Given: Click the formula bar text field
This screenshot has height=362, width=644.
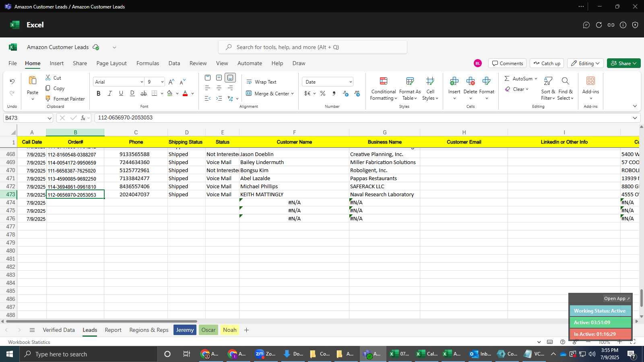Looking at the screenshot, I should coord(362,118).
